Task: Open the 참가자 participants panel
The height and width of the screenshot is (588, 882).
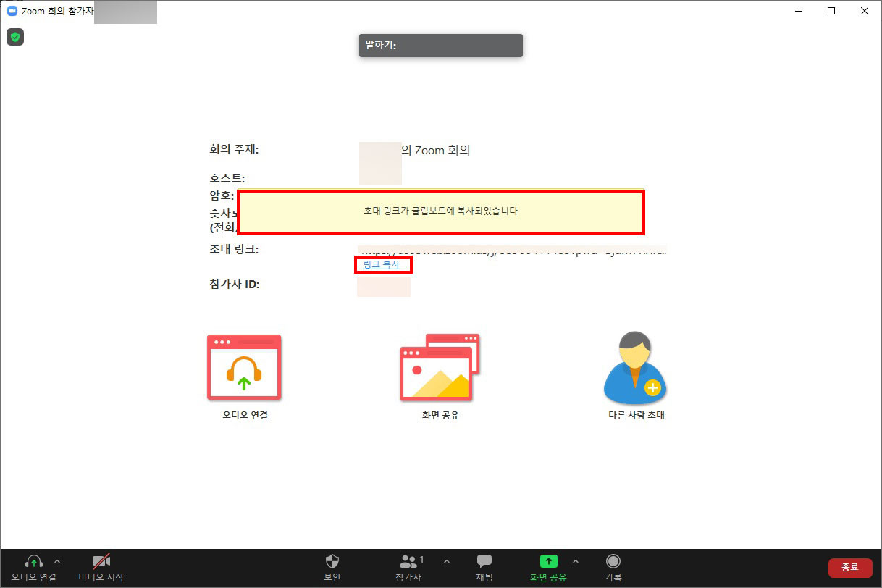Action: [410, 567]
